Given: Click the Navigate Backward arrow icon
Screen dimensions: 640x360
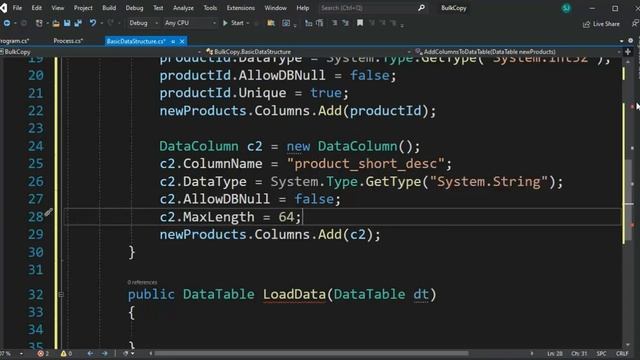Looking at the screenshot, I should pos(7,23).
